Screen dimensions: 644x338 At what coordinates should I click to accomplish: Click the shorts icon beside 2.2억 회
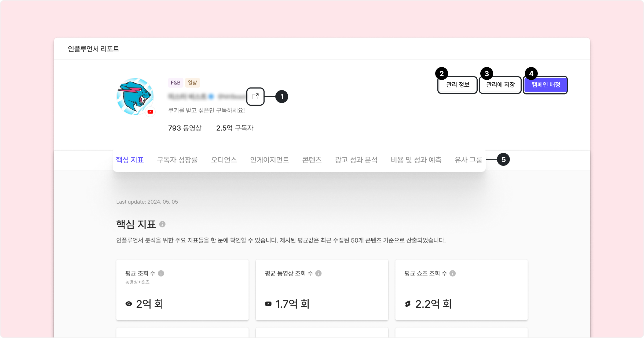click(x=408, y=304)
